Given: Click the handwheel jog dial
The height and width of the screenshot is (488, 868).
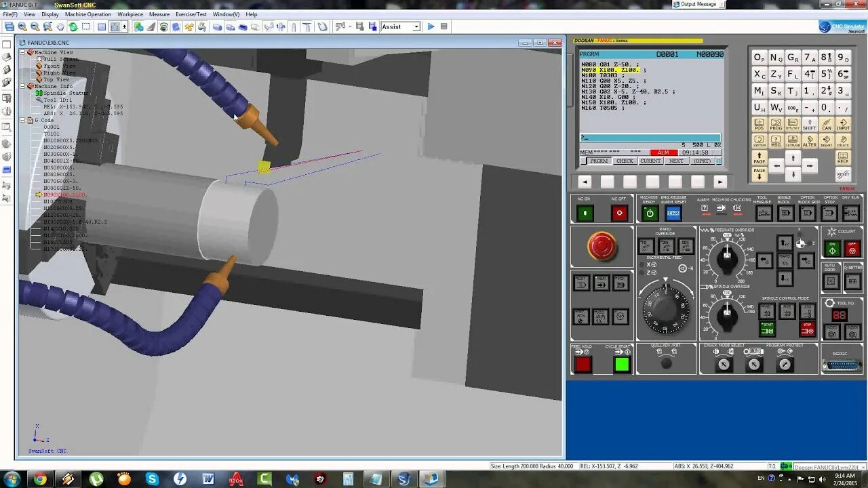Looking at the screenshot, I should (x=666, y=308).
